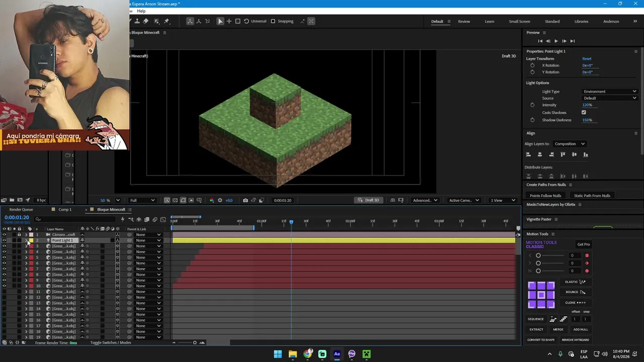
Task: Open After Effects from the taskbar
Action: [x=337, y=354]
